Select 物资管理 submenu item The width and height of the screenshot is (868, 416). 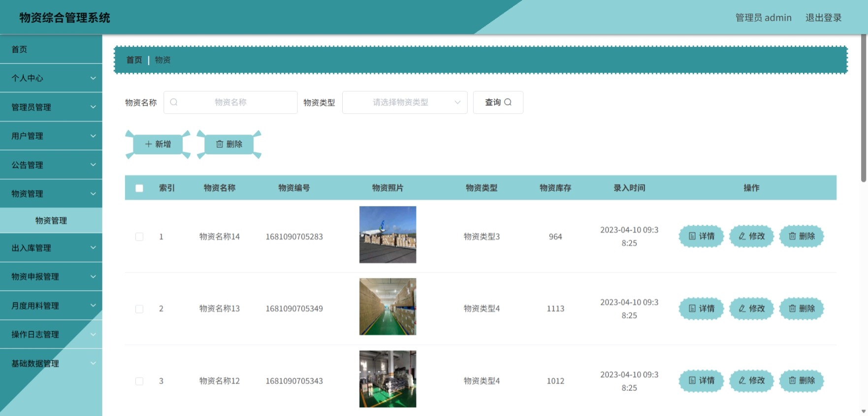tap(51, 220)
